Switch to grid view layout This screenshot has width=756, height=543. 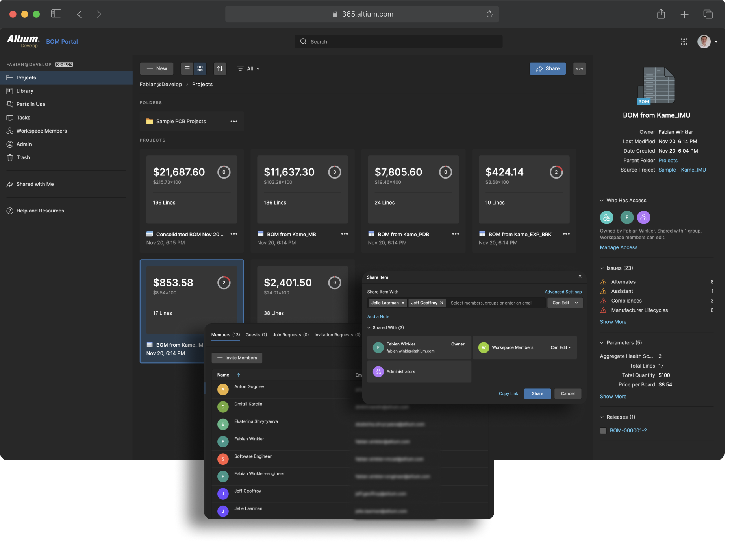[x=200, y=68]
